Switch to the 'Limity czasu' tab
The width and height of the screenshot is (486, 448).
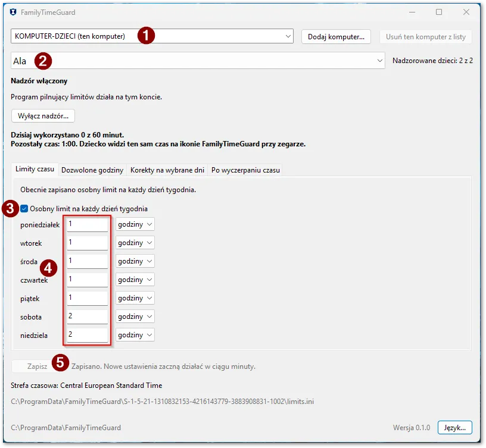pos(35,169)
